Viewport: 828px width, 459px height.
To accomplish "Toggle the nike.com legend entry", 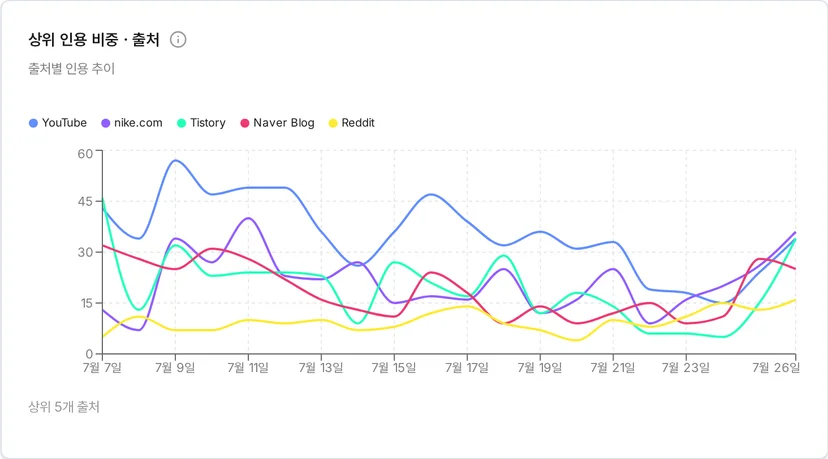I will click(x=132, y=123).
